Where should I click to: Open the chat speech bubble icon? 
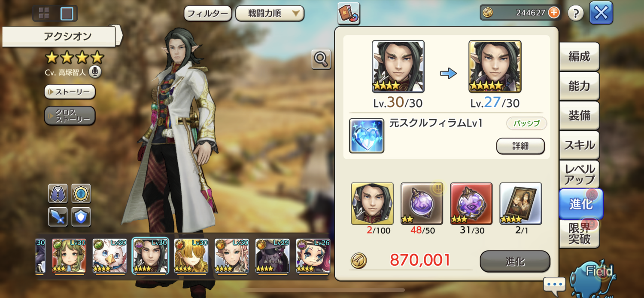coord(554,285)
